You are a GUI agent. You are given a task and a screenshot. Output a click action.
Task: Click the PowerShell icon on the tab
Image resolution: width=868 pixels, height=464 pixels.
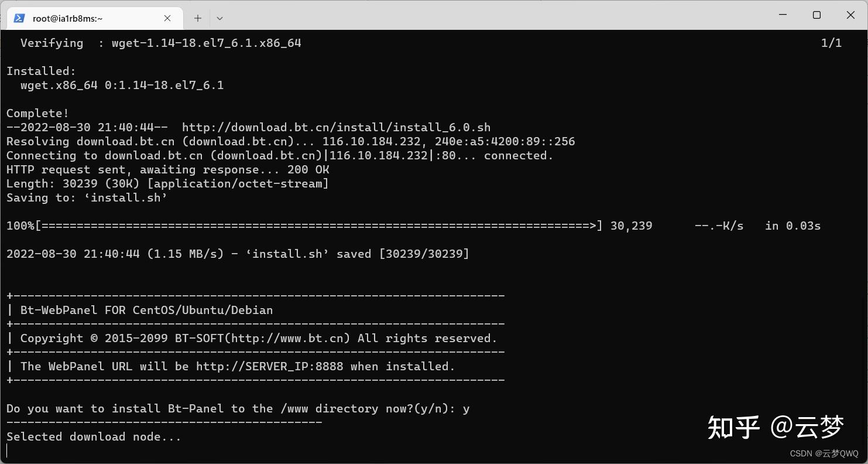click(x=19, y=18)
